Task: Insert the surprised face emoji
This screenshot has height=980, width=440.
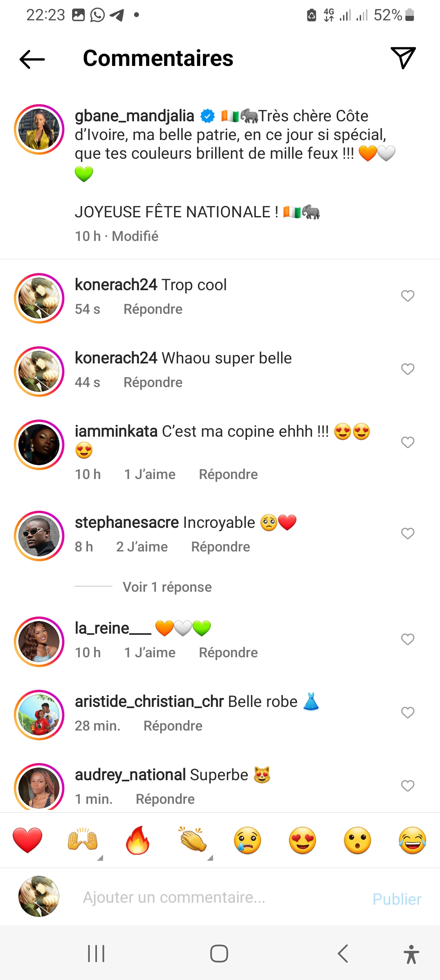Action: point(357,840)
